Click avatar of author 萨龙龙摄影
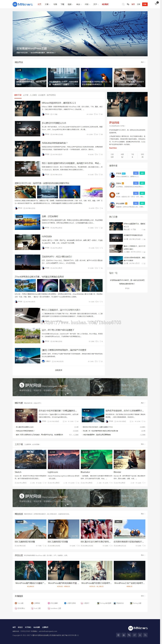Viewport: 162px width, 644px height. pos(112,205)
